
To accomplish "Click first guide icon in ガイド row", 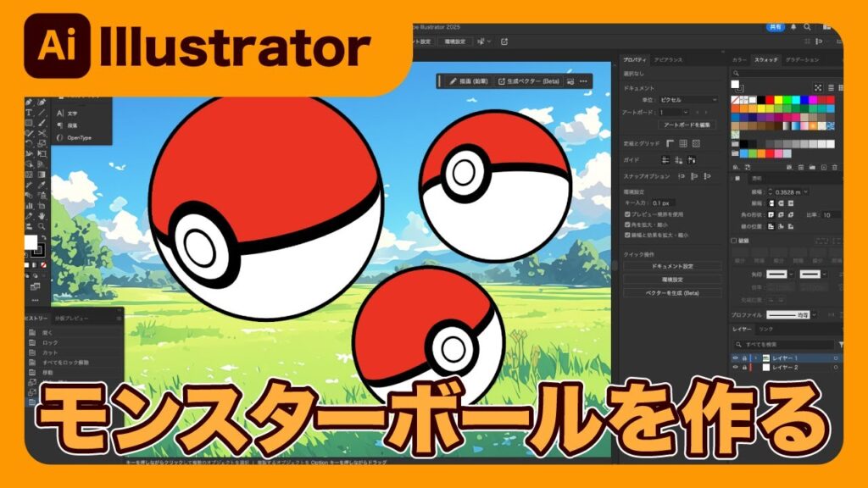I will tap(665, 160).
